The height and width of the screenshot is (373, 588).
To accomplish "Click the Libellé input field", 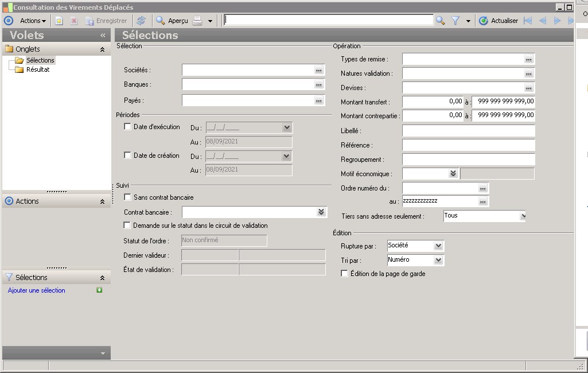I will point(468,131).
